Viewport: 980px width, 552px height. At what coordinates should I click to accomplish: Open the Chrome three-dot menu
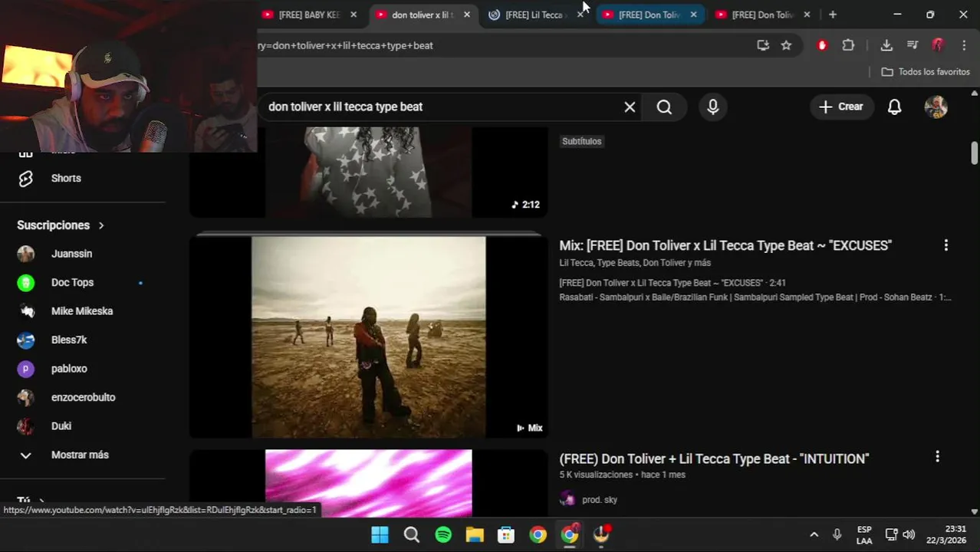coord(964,45)
